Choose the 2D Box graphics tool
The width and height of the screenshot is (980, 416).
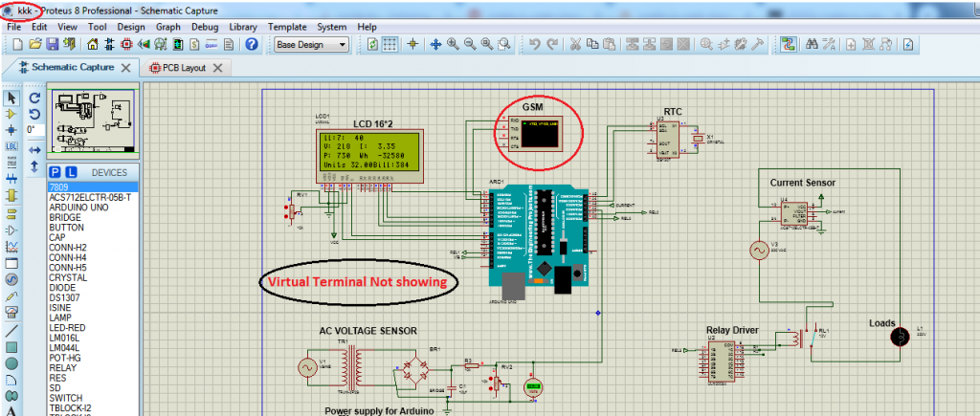pyautogui.click(x=11, y=346)
